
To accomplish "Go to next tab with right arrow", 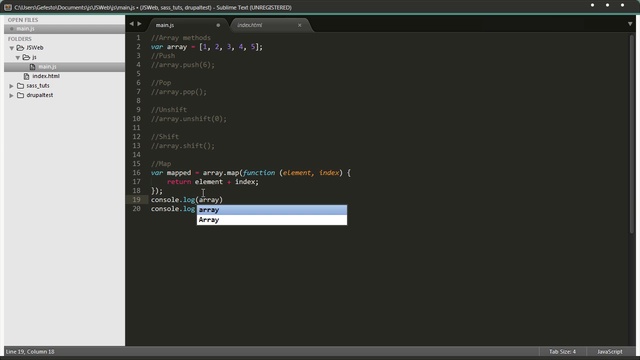I will [x=140, y=24].
